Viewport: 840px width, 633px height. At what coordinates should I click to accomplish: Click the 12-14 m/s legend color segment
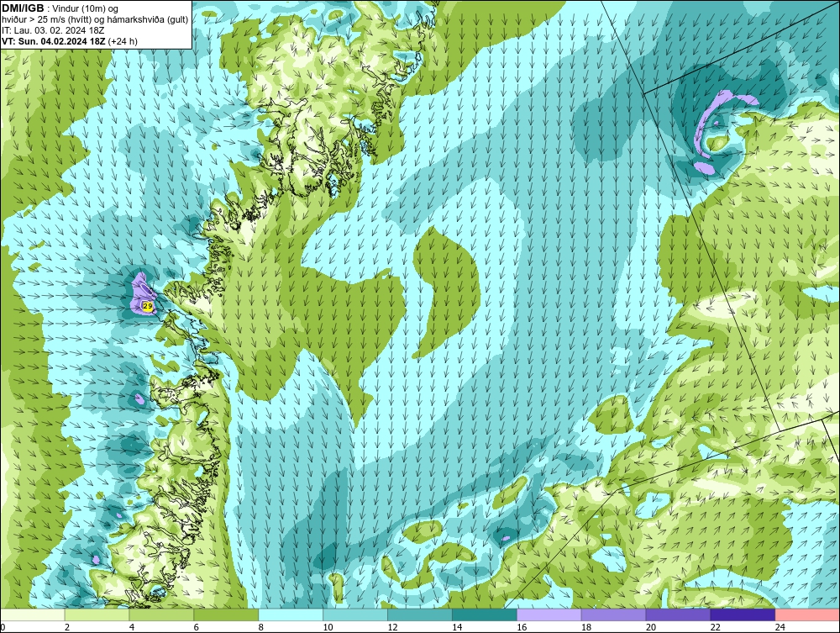420,615
